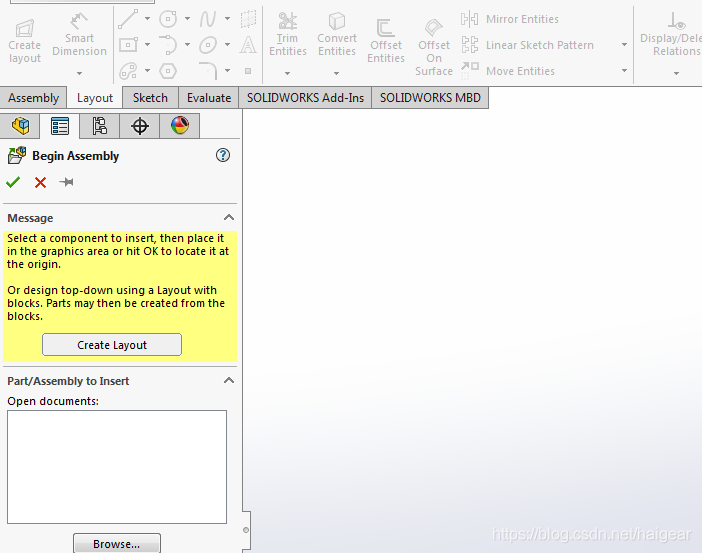Select the Circle sketch tool
The image size is (702, 553).
coord(168,19)
